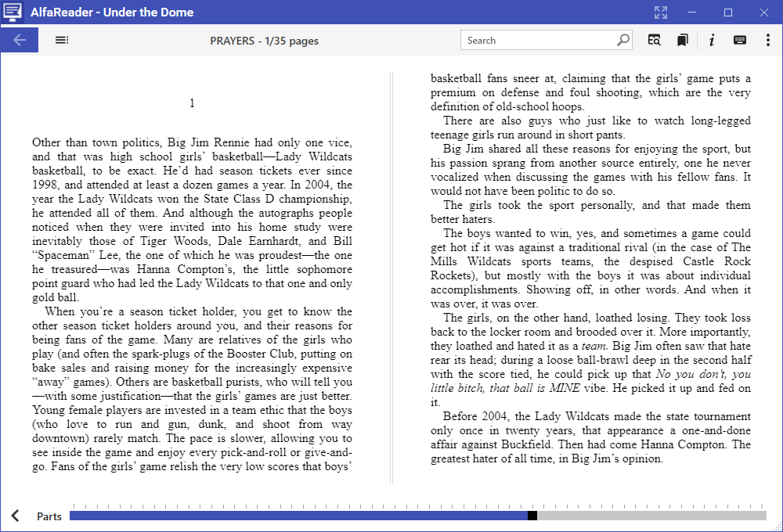Open the on-screen keyboard icon
This screenshot has height=532, width=783.
tap(739, 39)
